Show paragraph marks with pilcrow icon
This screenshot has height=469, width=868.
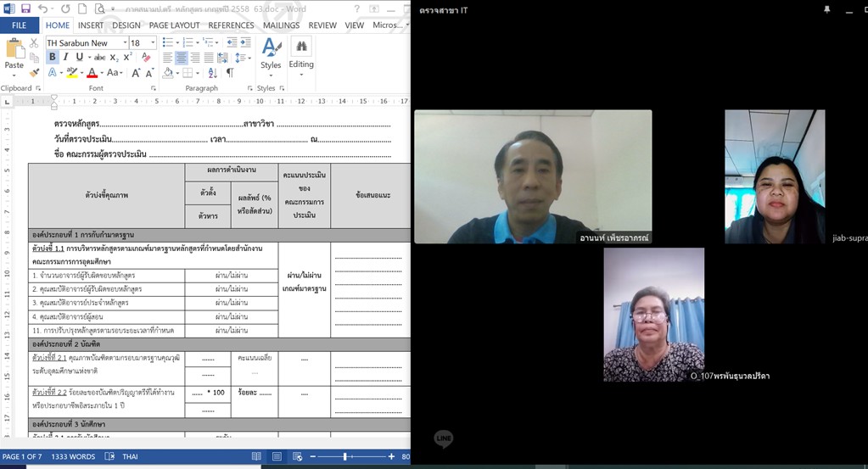click(230, 73)
